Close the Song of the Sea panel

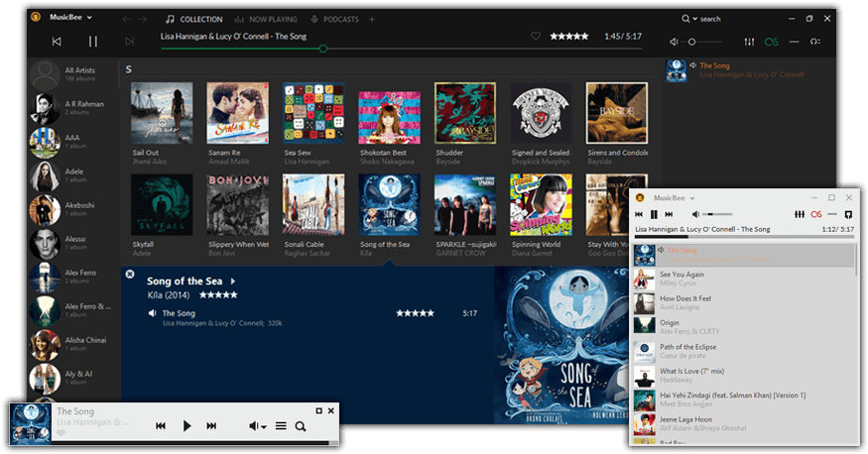(x=130, y=274)
